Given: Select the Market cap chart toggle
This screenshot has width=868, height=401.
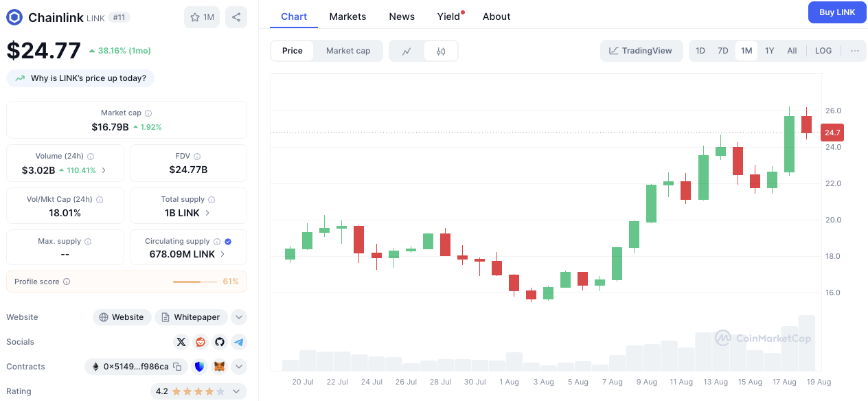Looking at the screenshot, I should pos(348,51).
